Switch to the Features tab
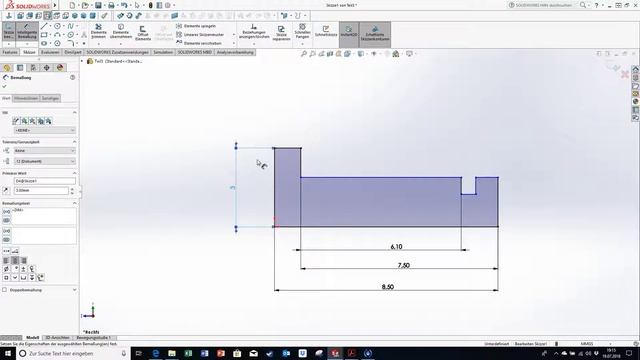 [10, 52]
